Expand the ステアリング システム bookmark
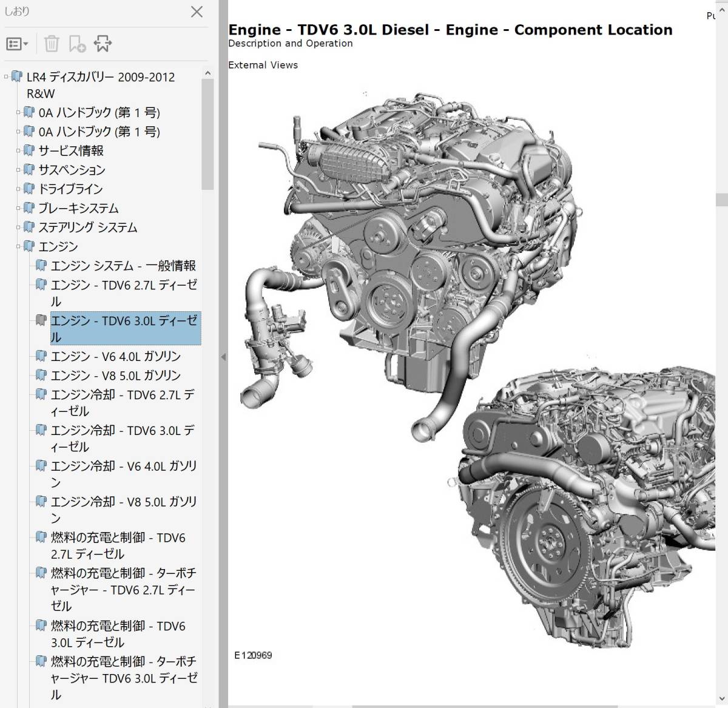 (x=19, y=228)
